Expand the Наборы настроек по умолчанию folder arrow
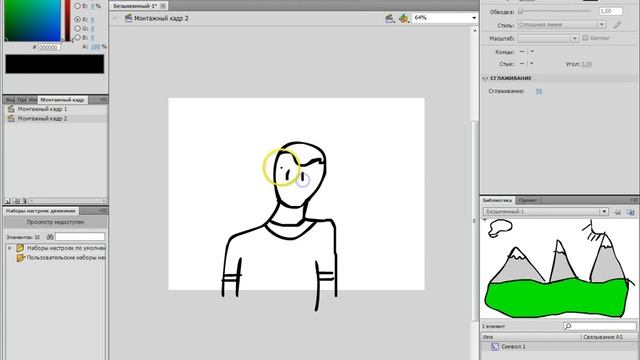Screen dimensions: 640x360 coord(10,248)
